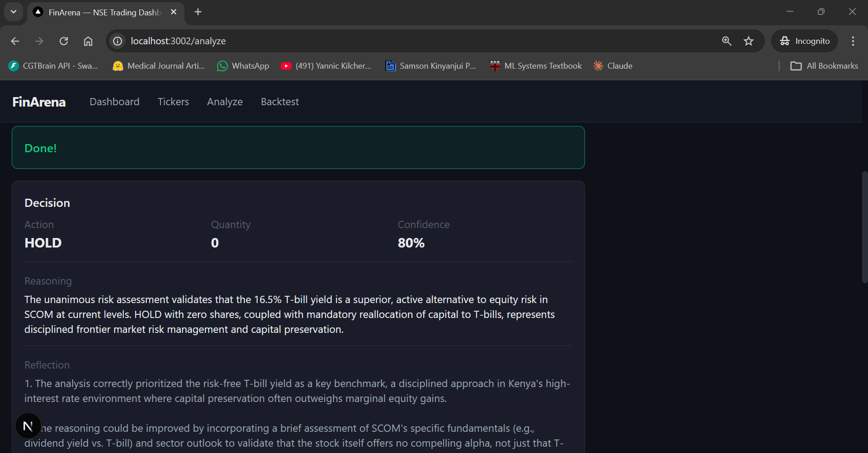This screenshot has height=453, width=868.
Task: Open the tab search dropdown
Action: pos(13,11)
